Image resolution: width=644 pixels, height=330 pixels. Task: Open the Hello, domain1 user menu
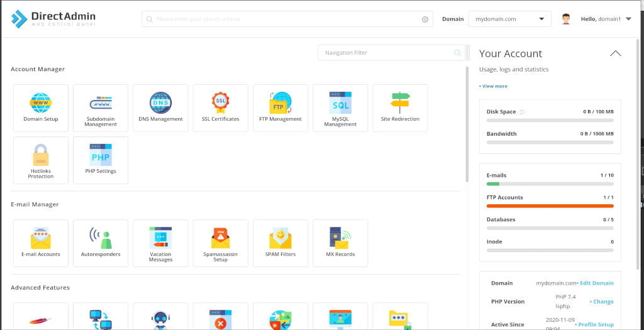(606, 19)
